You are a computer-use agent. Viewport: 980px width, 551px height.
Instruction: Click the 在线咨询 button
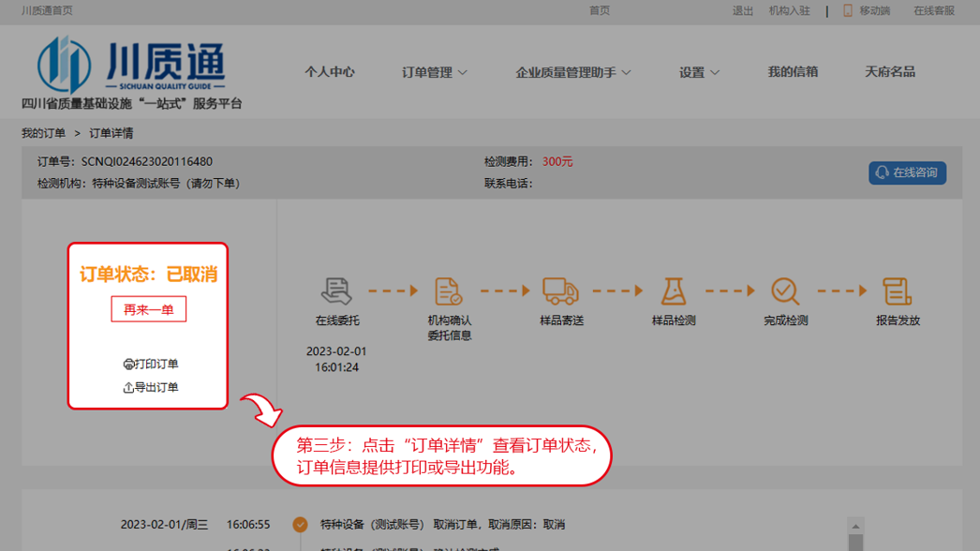[x=907, y=172]
